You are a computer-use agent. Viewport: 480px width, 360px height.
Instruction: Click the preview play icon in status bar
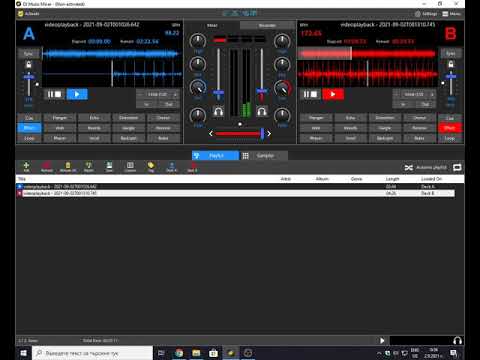click(382, 340)
